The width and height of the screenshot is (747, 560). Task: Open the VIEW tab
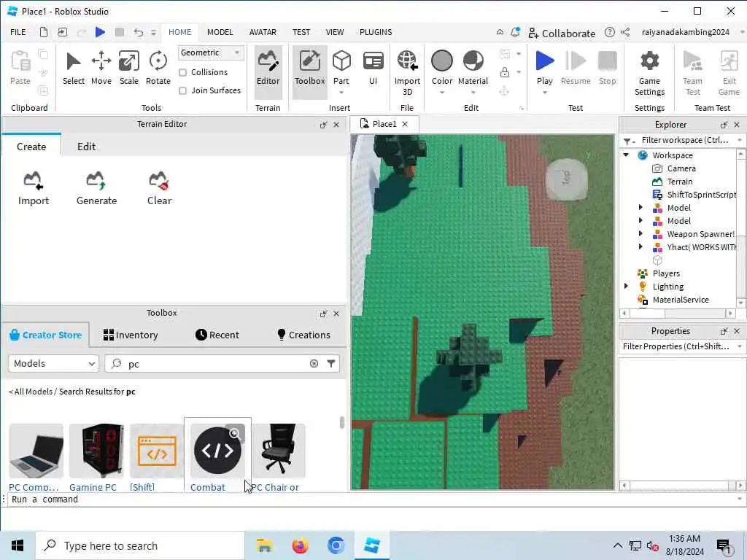(x=334, y=32)
